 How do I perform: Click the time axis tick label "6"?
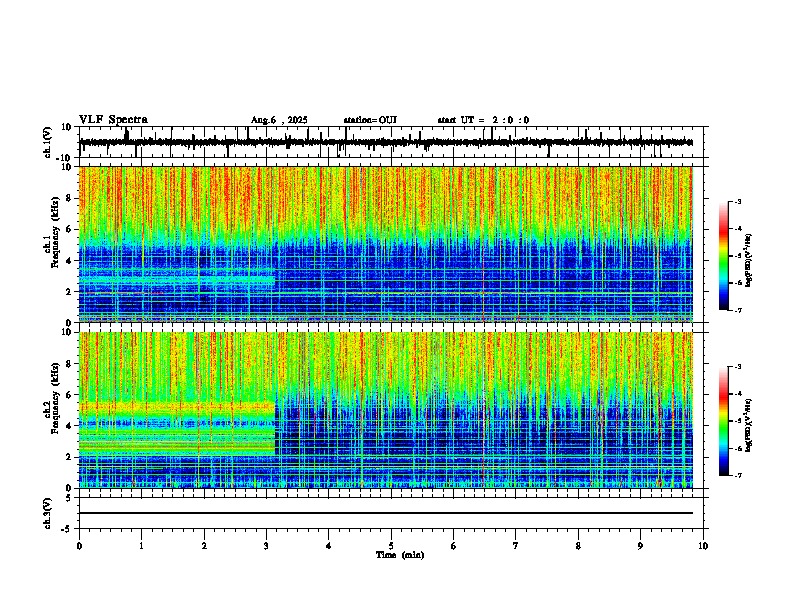453,546
